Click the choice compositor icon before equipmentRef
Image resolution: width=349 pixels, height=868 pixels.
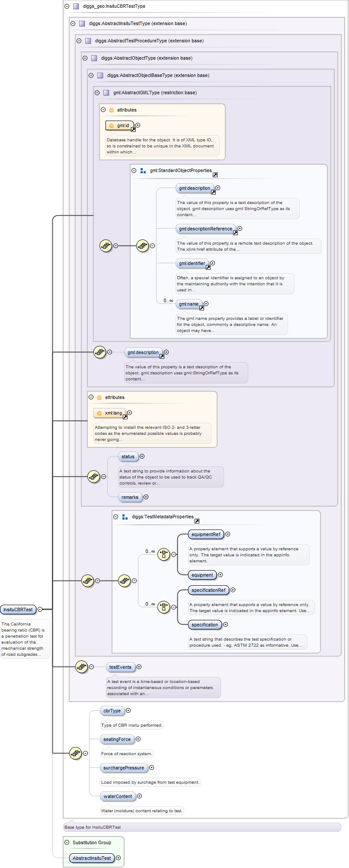[163, 554]
